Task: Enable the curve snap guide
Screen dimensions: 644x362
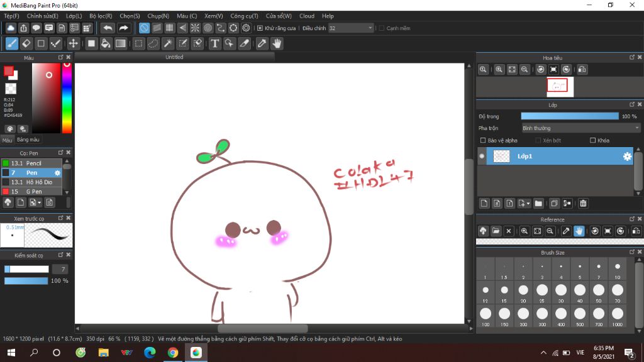Action: click(221, 28)
